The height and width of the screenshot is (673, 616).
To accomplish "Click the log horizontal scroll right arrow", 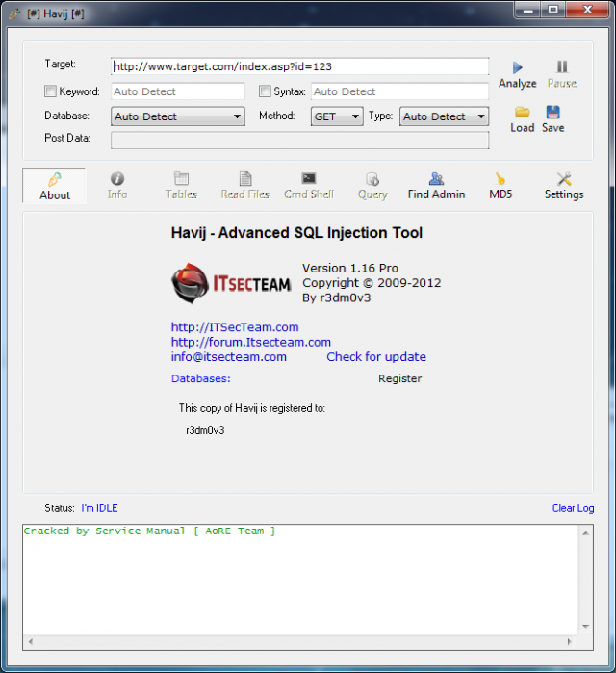I will pyautogui.click(x=569, y=641).
